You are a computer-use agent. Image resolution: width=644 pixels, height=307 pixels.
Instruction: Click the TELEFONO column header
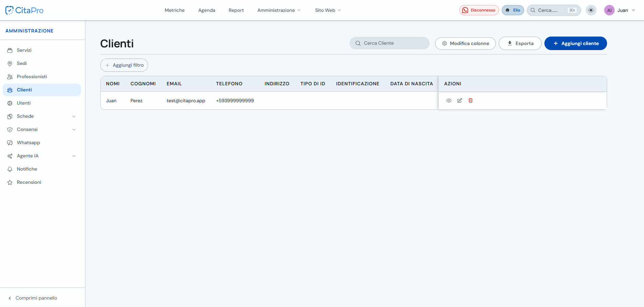click(229, 84)
